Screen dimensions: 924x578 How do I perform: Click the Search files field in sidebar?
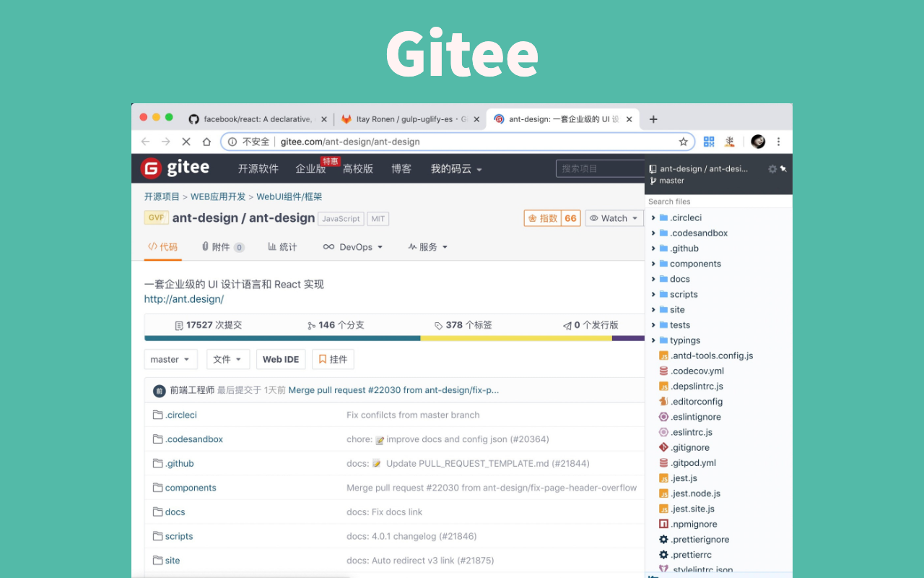click(x=718, y=202)
